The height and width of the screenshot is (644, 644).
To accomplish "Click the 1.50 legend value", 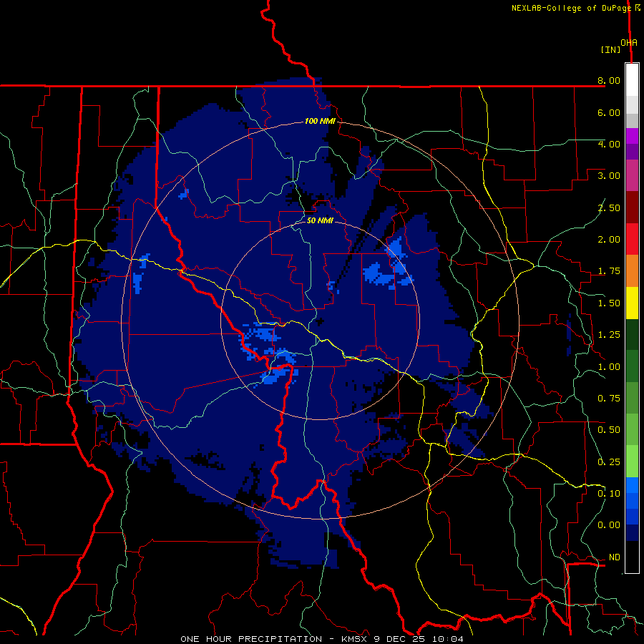I will (609, 303).
